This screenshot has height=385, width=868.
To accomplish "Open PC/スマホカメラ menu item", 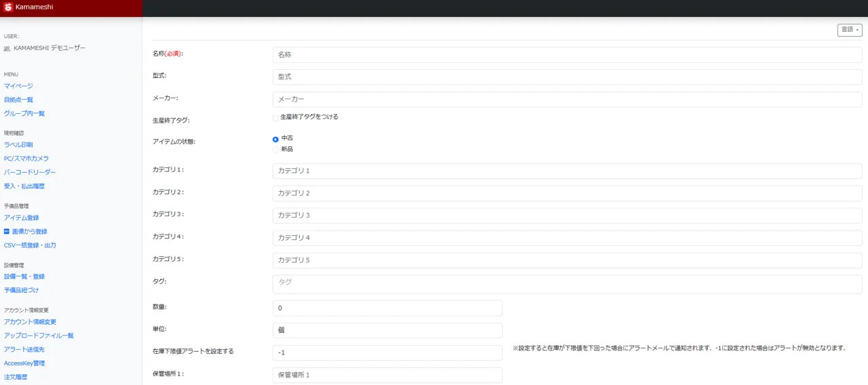I will [x=26, y=159].
